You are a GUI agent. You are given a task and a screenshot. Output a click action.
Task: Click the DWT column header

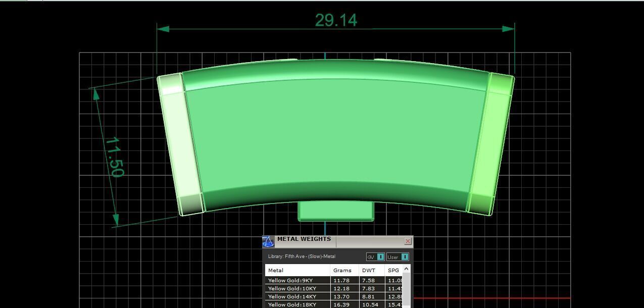[x=372, y=270]
